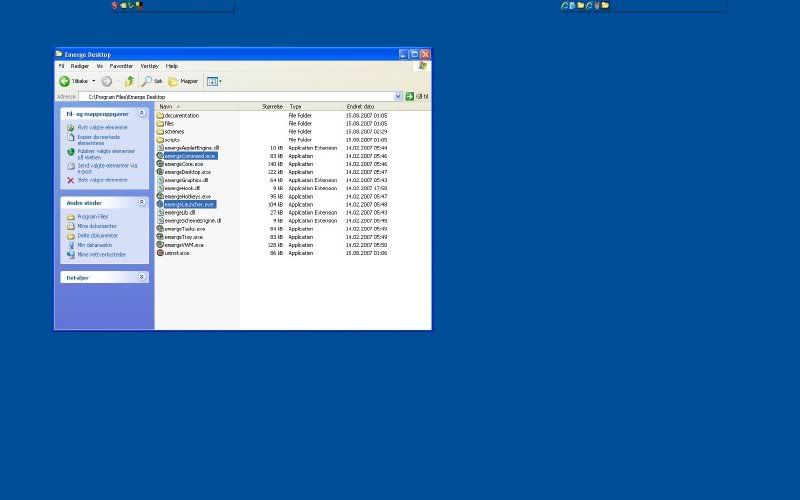
Task: Toggle the Mapper folders pane
Action: 183,81
